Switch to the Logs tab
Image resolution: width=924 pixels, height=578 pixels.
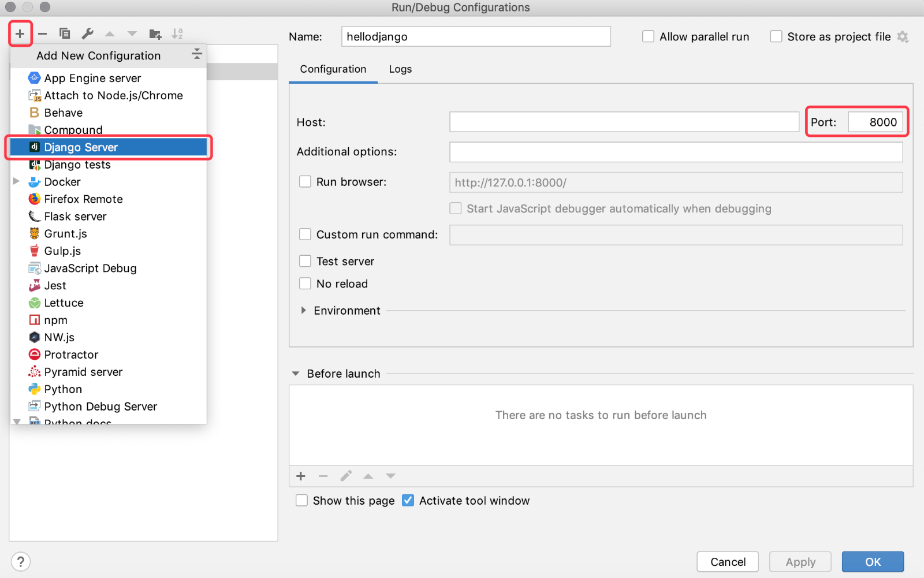400,69
